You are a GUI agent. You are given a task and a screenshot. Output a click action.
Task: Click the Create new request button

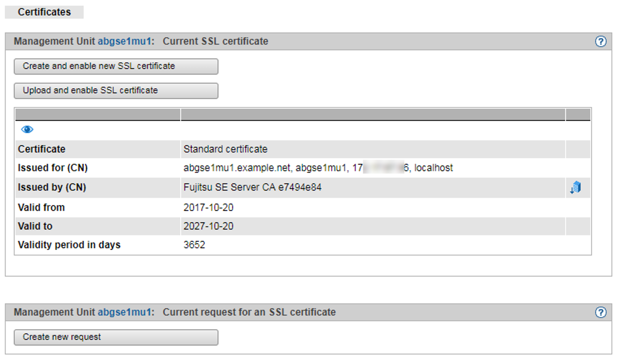point(116,337)
